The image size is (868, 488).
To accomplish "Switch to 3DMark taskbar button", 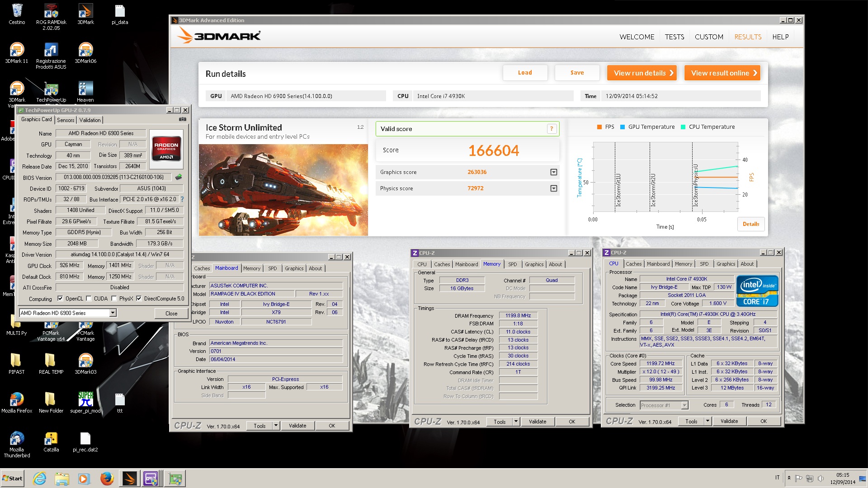I will pyautogui.click(x=129, y=478).
